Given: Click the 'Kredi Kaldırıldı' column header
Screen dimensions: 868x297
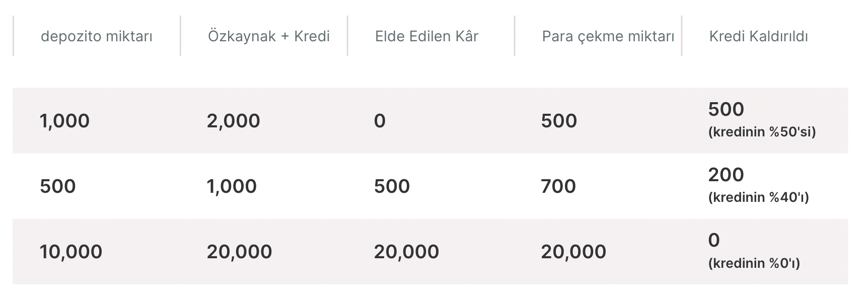Looking at the screenshot, I should [758, 36].
